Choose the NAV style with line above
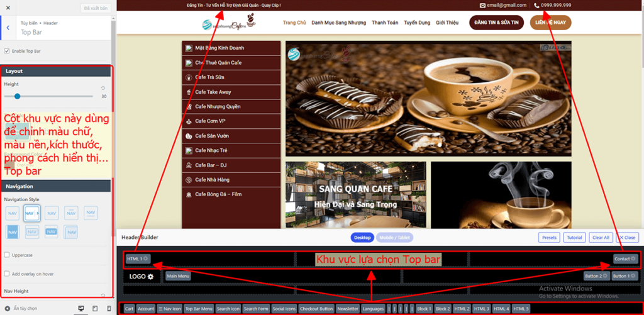The width and height of the screenshot is (644, 315). tap(71, 213)
